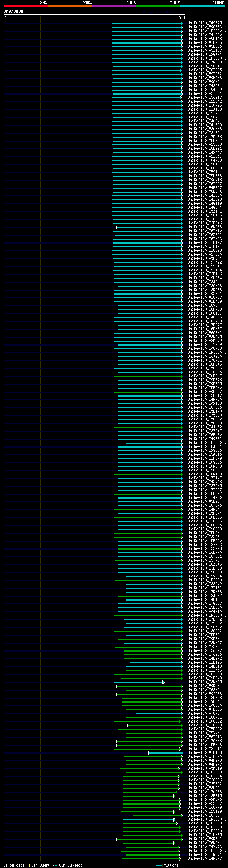Select hit label UniRef100_A8N1C8
Viewport: 228px width, 868px height.
point(204,474)
